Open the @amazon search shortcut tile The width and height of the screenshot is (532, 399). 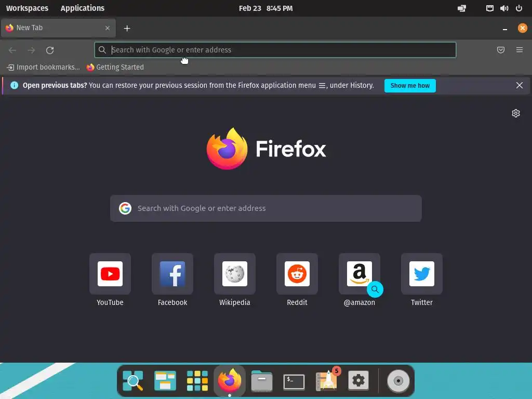360,274
